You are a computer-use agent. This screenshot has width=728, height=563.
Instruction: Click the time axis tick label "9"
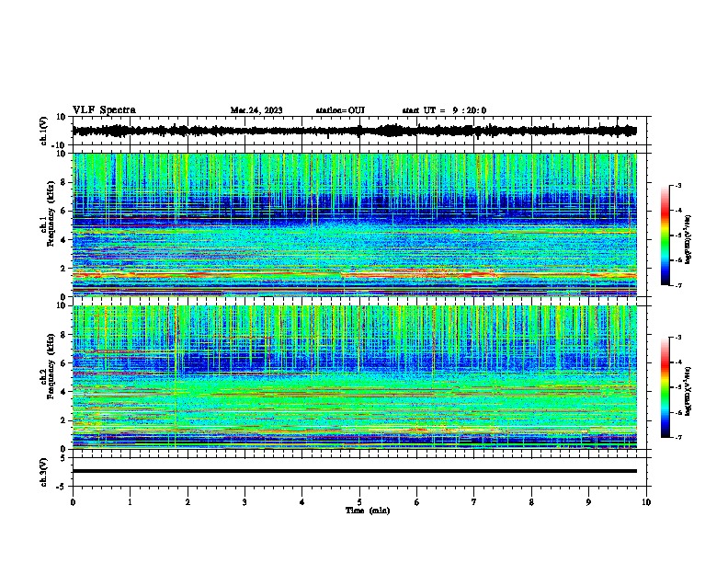tap(588, 502)
